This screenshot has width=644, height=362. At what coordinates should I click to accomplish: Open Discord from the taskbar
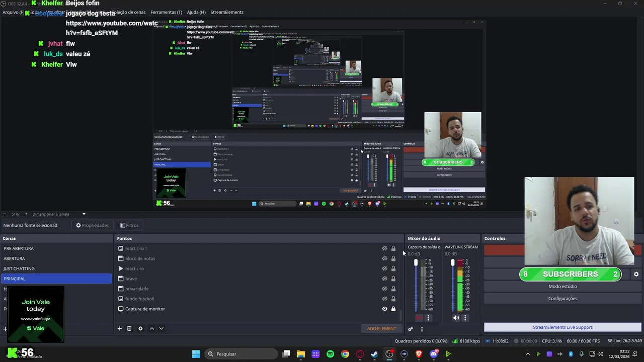click(x=434, y=354)
